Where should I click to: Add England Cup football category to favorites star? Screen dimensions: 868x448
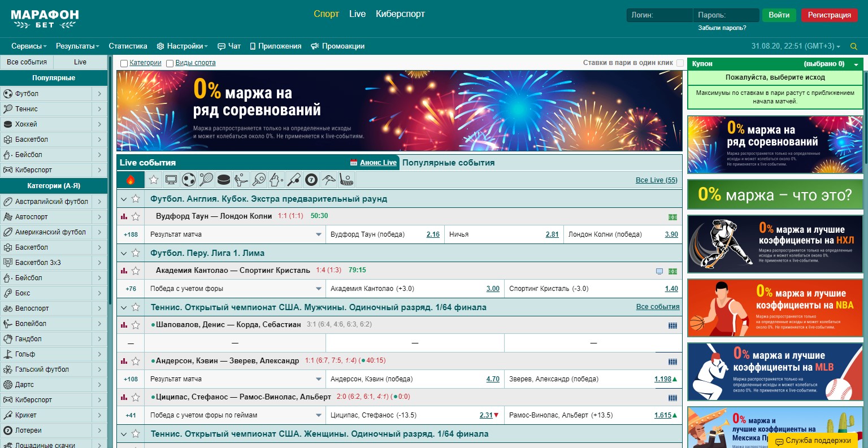pyautogui.click(x=136, y=199)
